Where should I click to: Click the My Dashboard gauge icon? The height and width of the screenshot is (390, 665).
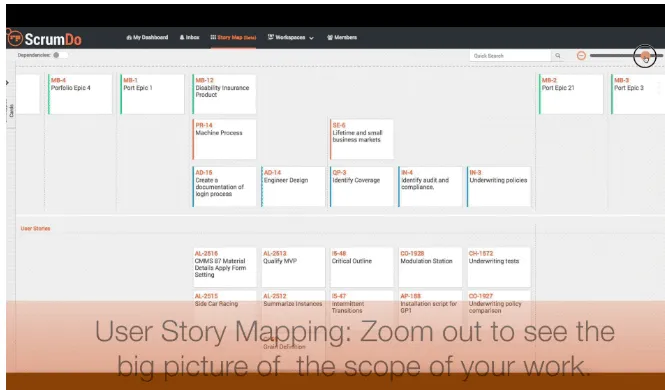click(x=129, y=37)
